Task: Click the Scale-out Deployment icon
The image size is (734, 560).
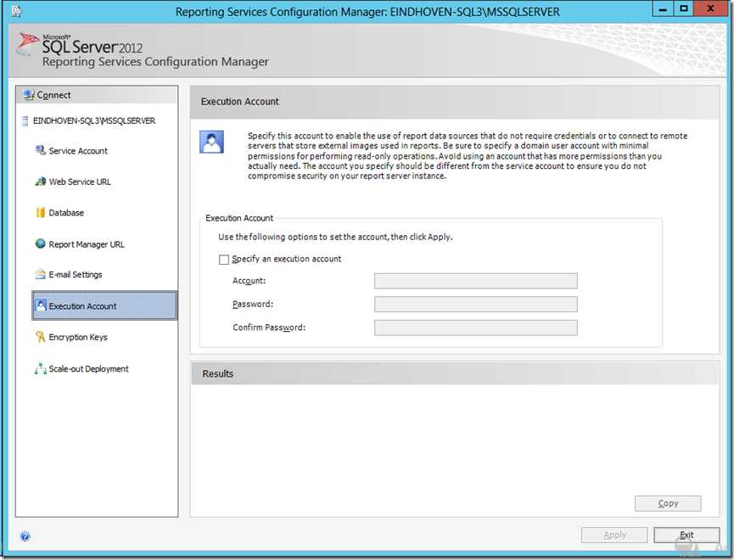Action: (40, 368)
